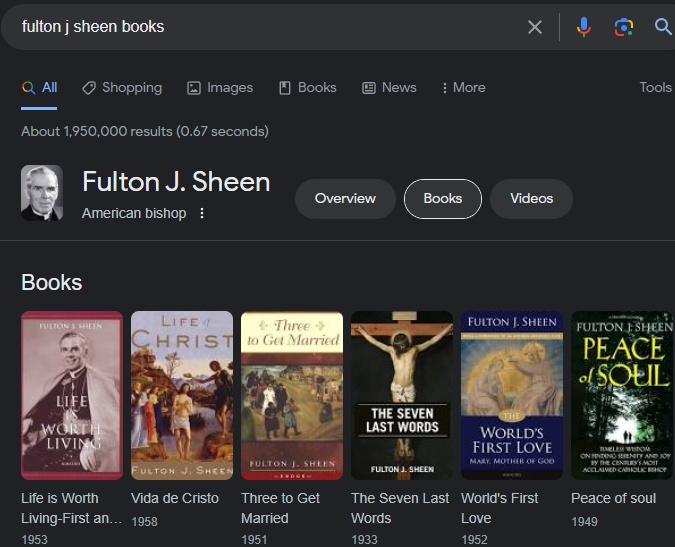Expand the More search categories menu

click(x=463, y=88)
